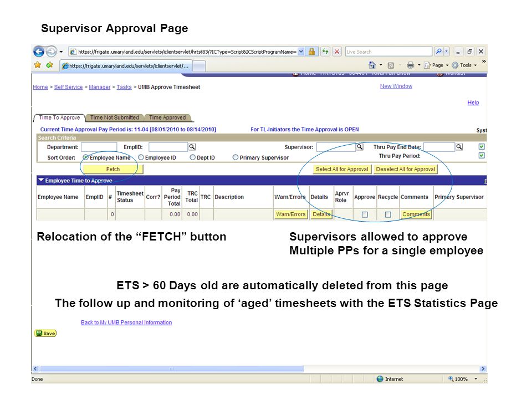This screenshot has width=532, height=399.
Task: Click the Thru Pay End Date field
Action: coord(439,147)
